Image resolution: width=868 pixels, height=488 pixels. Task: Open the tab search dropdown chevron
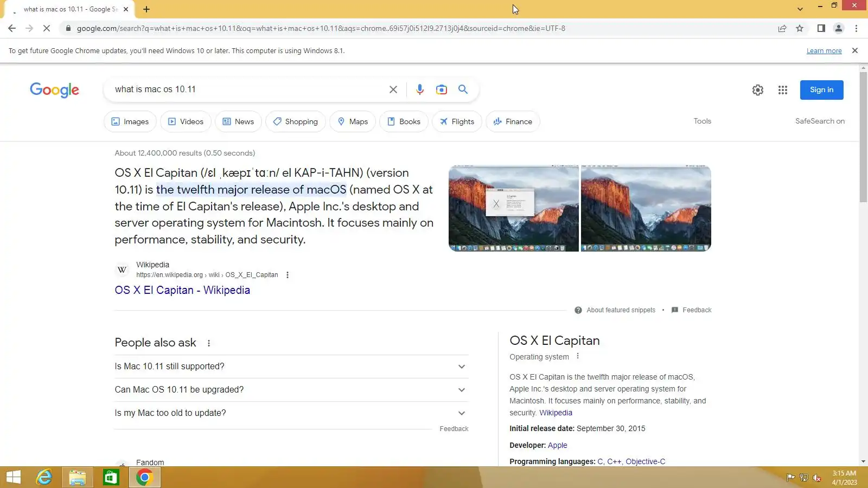tap(800, 9)
